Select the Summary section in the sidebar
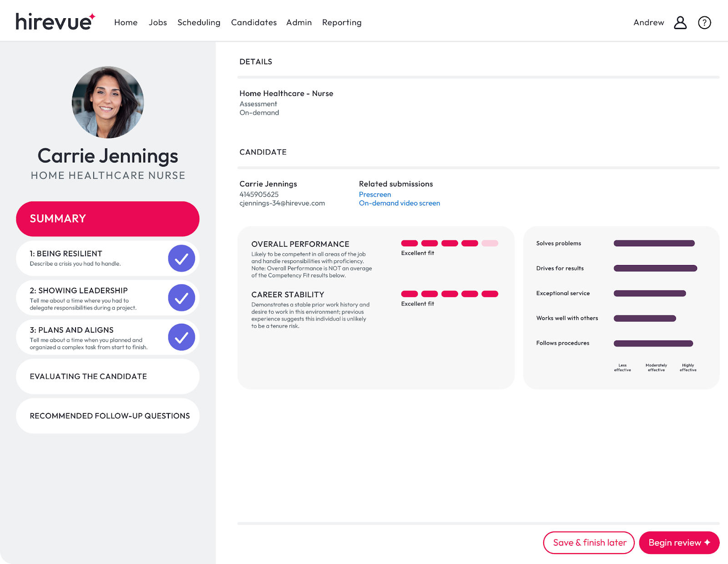Image resolution: width=728 pixels, height=564 pixels. click(x=107, y=219)
